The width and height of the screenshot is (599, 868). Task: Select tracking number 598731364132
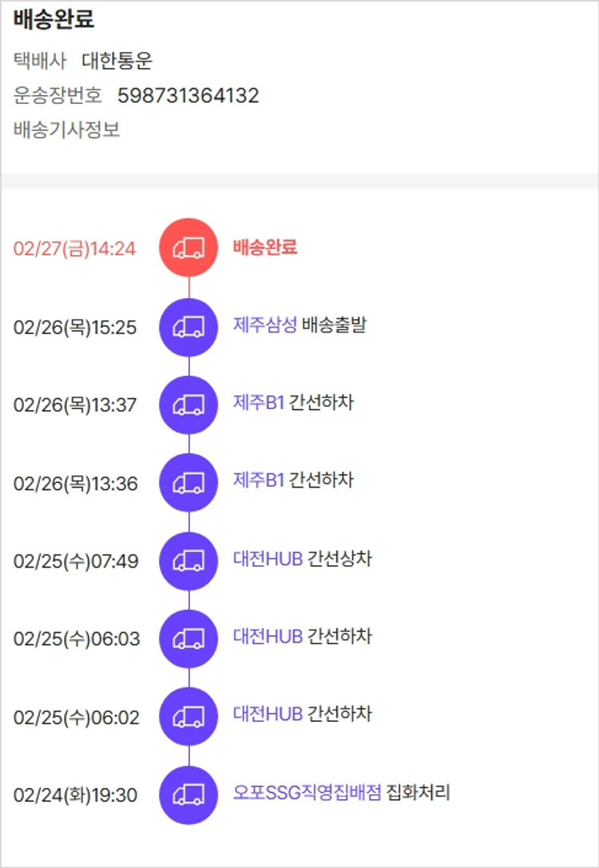point(188,96)
